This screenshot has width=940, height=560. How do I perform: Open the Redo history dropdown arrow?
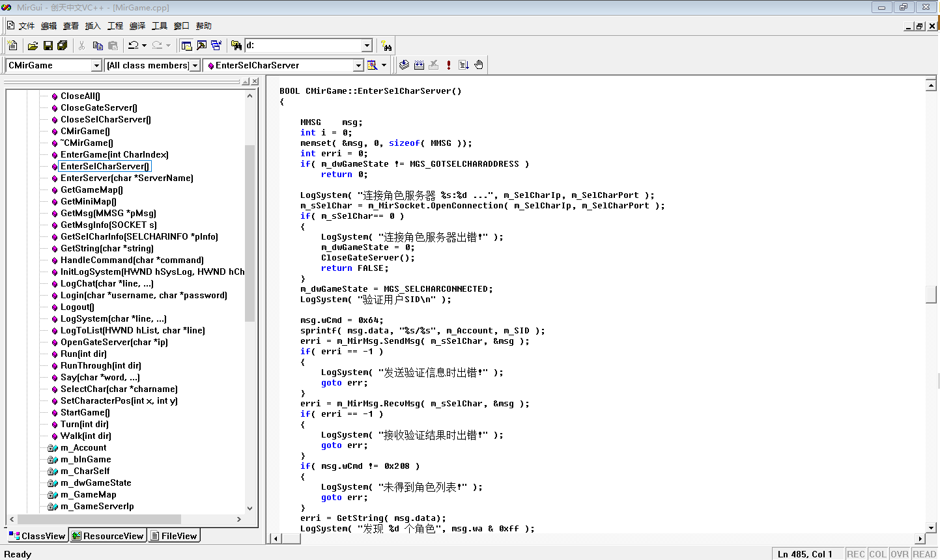[168, 46]
